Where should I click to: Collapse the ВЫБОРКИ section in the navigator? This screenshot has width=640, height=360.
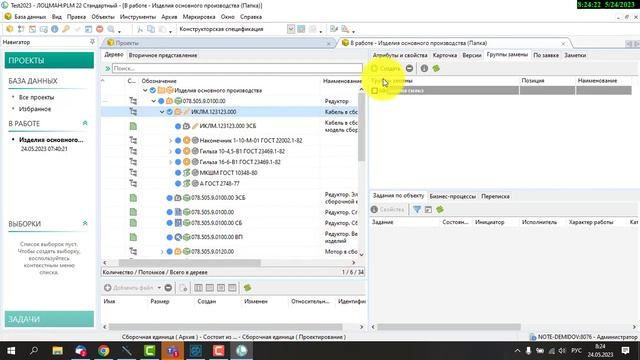[x=85, y=223]
